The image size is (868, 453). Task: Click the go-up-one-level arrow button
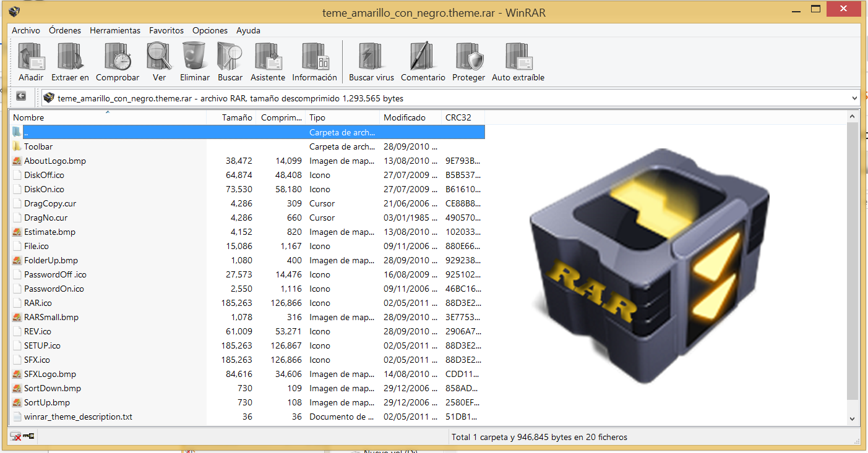click(x=21, y=96)
